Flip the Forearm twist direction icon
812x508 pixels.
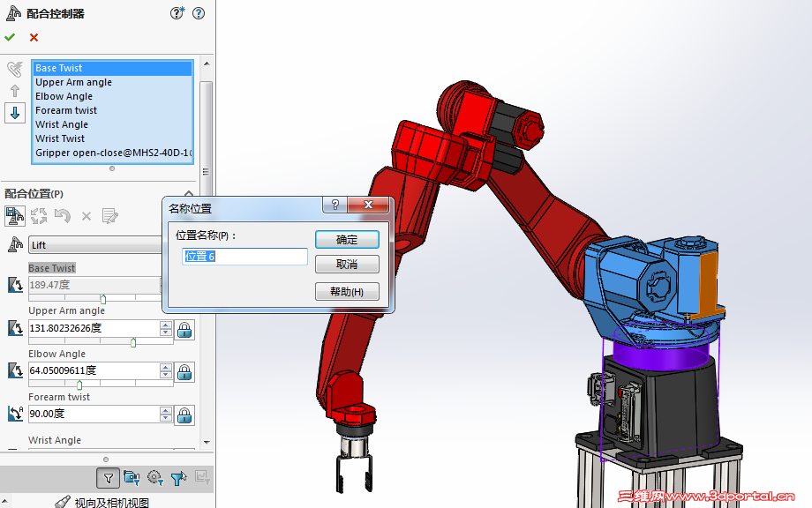(x=16, y=414)
